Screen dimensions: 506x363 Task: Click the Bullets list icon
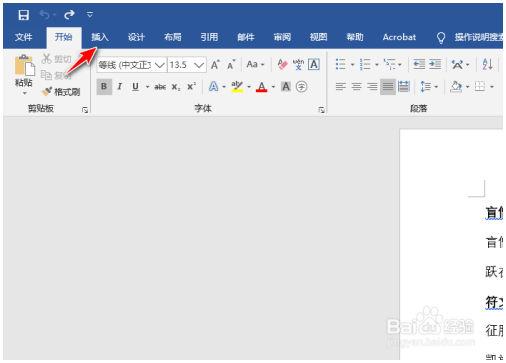341,64
